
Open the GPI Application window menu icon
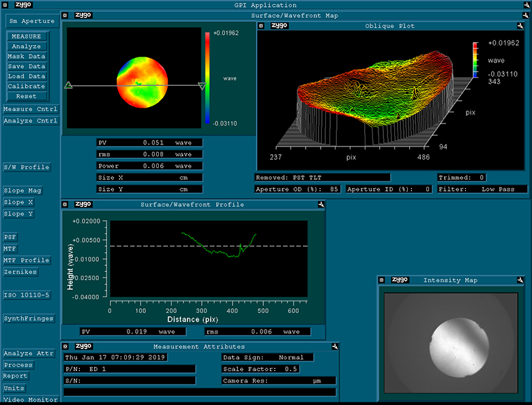coord(5,5)
